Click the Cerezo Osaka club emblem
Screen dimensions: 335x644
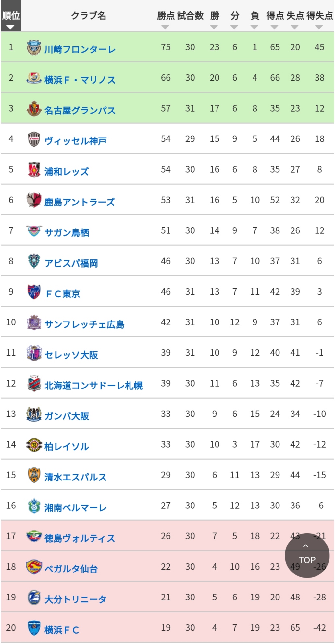point(34,353)
